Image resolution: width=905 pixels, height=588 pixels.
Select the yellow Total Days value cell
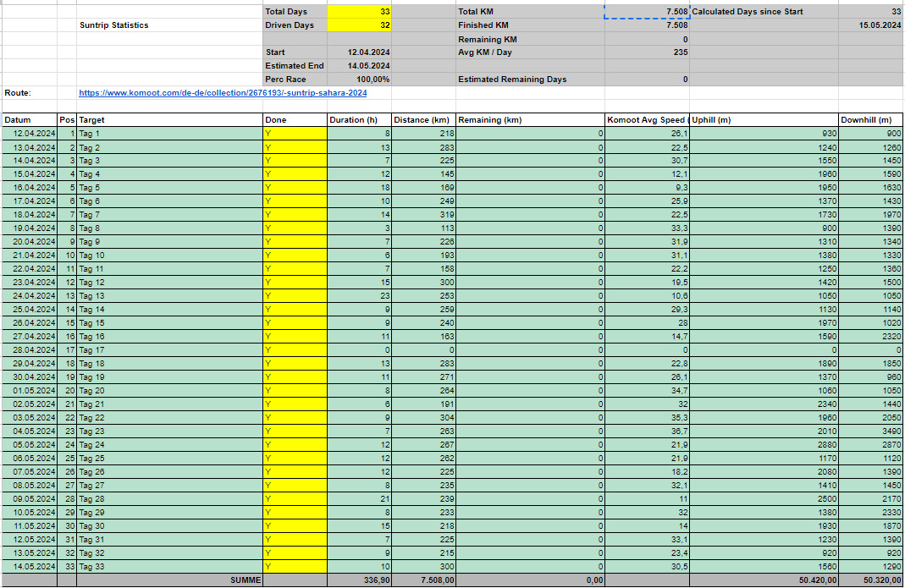click(x=359, y=12)
